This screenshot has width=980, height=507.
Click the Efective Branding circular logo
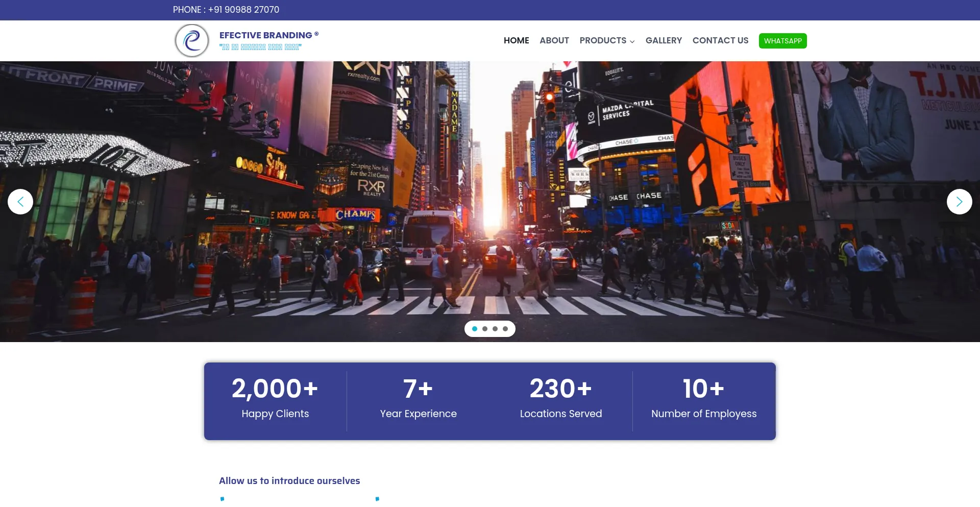click(x=192, y=41)
